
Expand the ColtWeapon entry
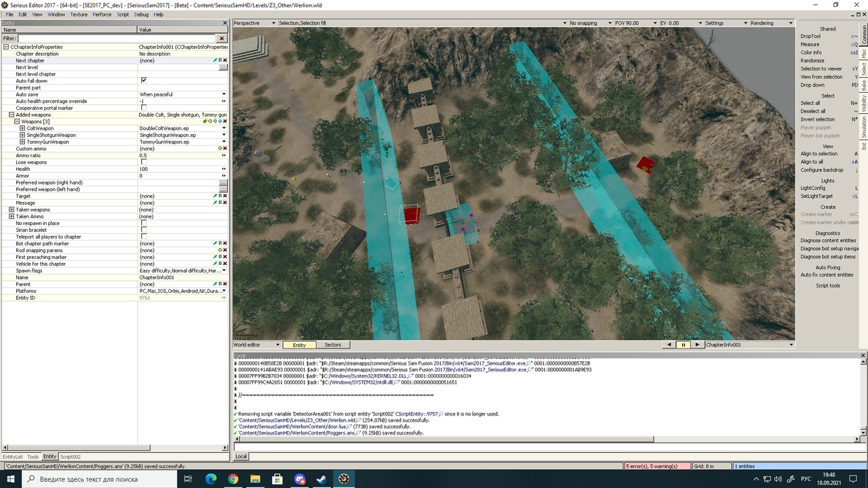tap(22, 128)
